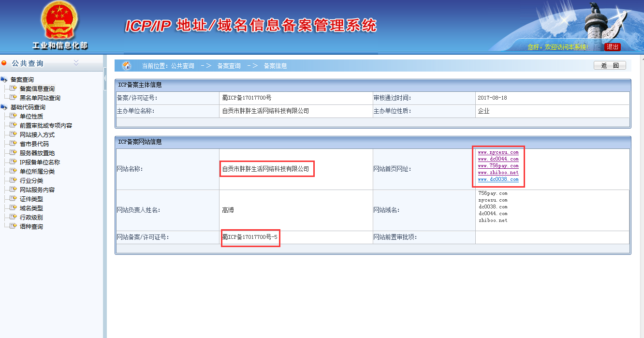Click the icon beside IP报备单位名称

[x=14, y=162]
